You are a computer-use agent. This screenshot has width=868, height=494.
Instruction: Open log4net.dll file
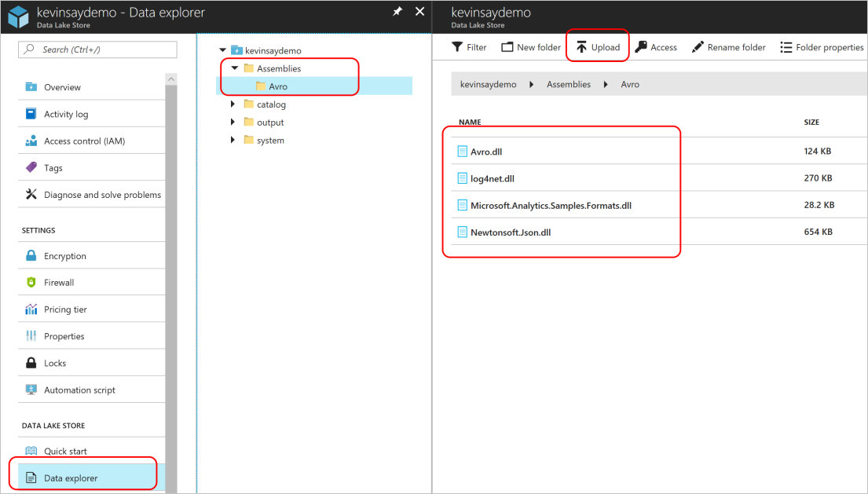pyautogui.click(x=492, y=178)
